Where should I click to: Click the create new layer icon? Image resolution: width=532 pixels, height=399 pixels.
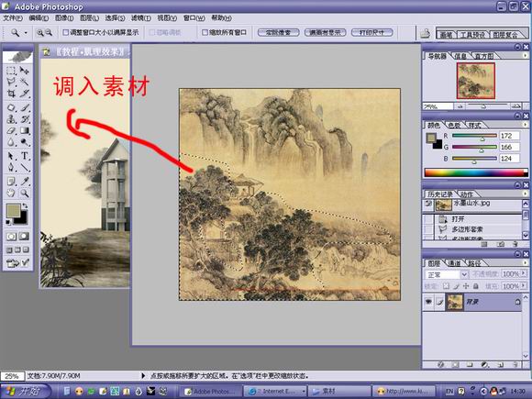coord(501,365)
